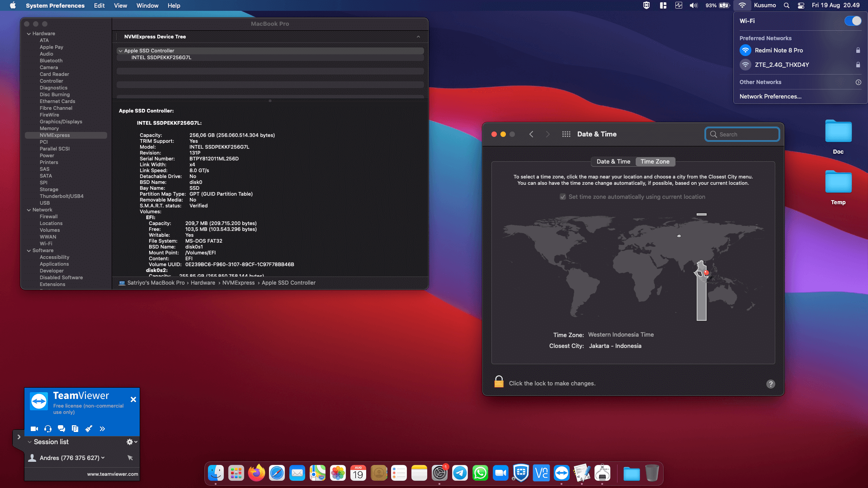Toggle the Wi-Fi switch off
The image size is (868, 488).
point(853,21)
